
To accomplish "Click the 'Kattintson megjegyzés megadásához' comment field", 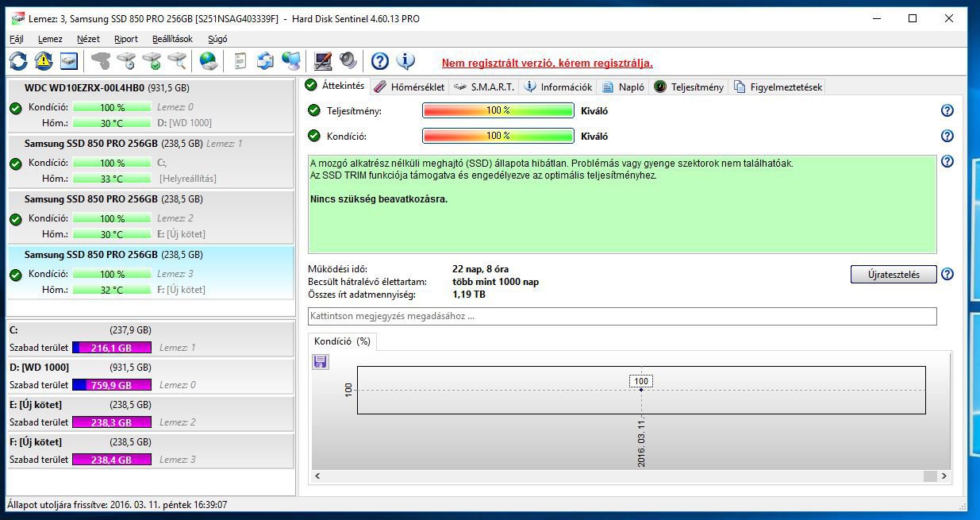I will 622,316.
